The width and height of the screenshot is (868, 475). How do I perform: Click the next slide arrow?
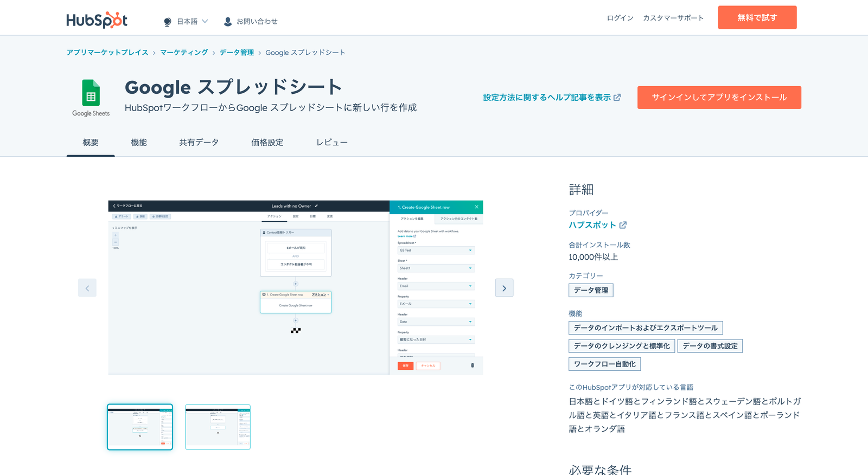point(504,288)
